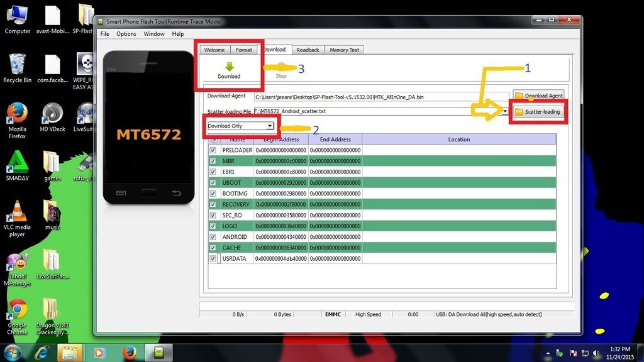The image size is (644, 362).
Task: Click the Windows Start button
Action: pyautogui.click(x=13, y=352)
